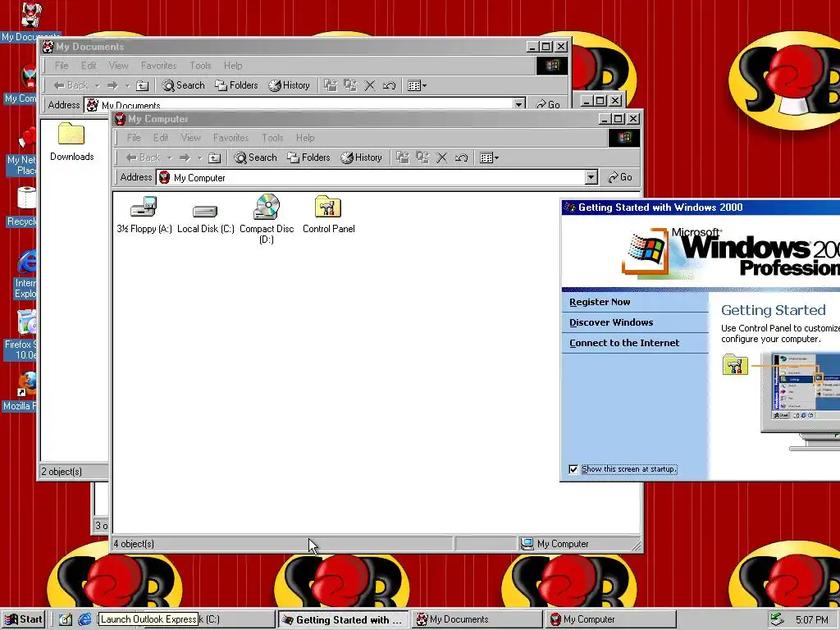Uncheck Show this screen at startup
This screenshot has height=630, width=840.
(x=573, y=469)
